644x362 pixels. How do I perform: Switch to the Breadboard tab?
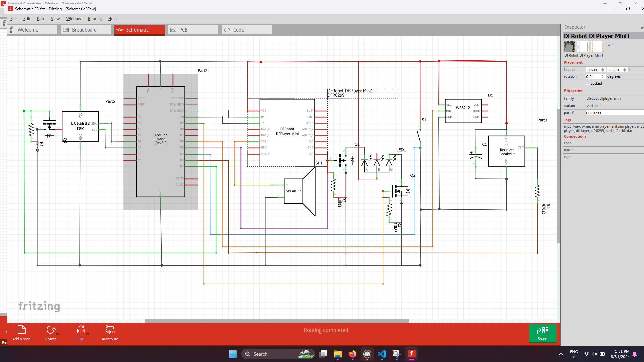(86, 30)
